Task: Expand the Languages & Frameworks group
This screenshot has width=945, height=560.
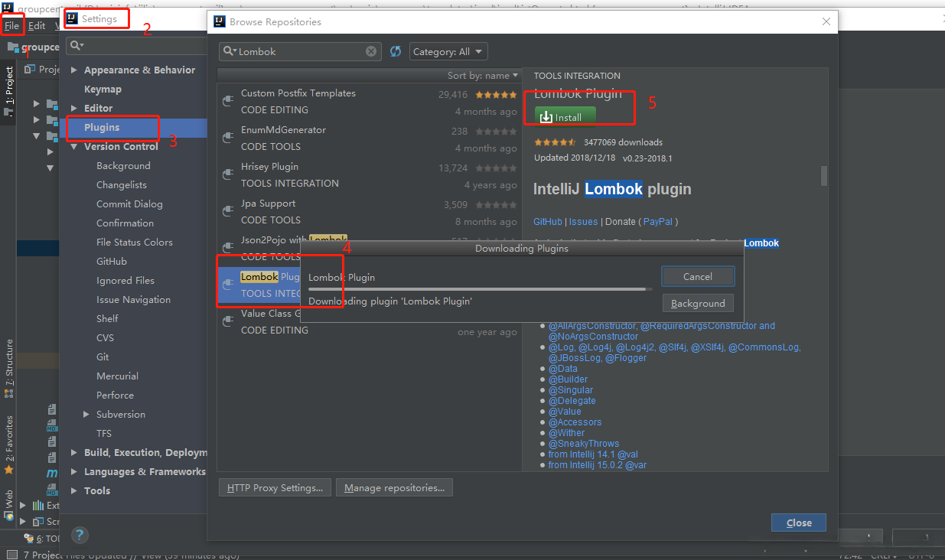Action: [x=74, y=471]
